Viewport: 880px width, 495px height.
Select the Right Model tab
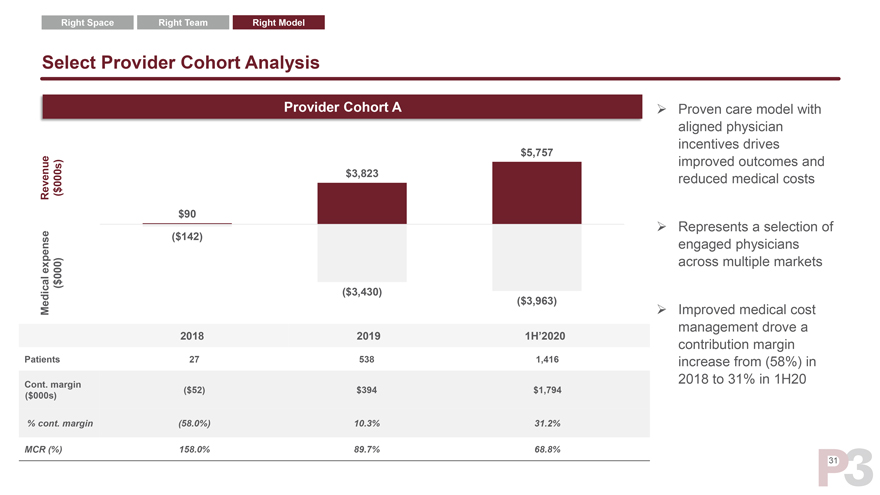coord(278,22)
